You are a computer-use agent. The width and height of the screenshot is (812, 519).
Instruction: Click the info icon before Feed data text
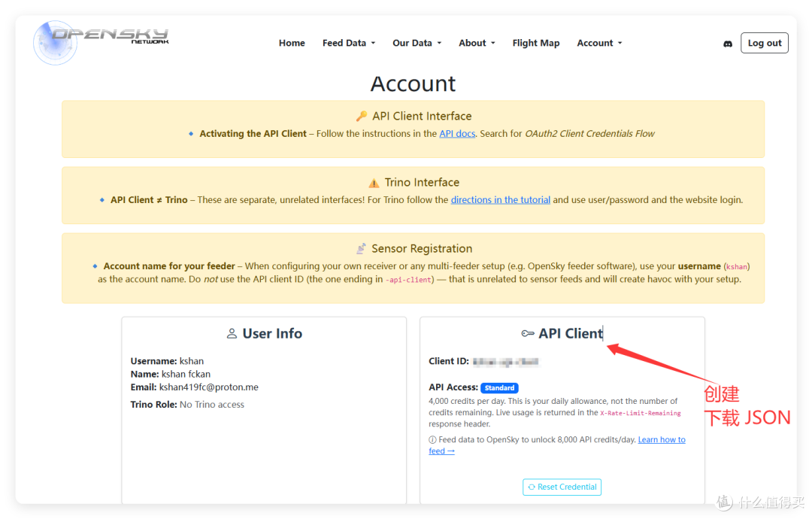(x=432, y=440)
